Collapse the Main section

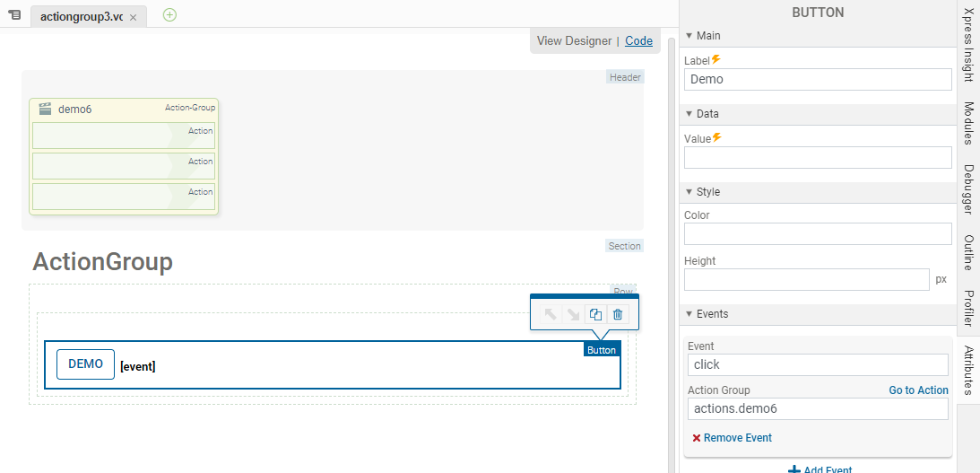click(689, 36)
